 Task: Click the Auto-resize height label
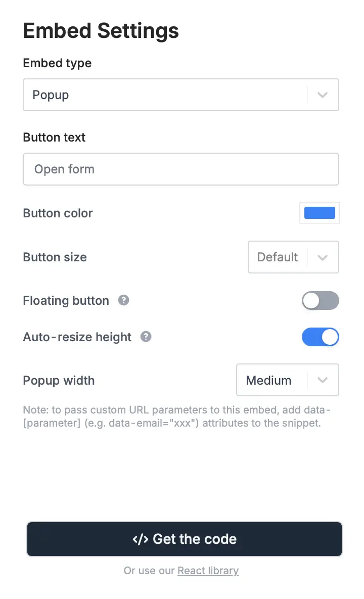pyautogui.click(x=77, y=337)
